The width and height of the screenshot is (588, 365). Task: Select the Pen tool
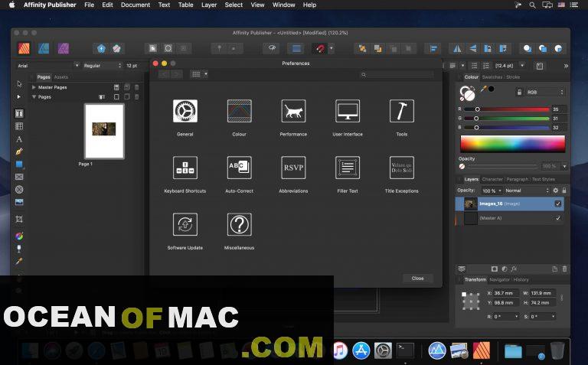19,152
